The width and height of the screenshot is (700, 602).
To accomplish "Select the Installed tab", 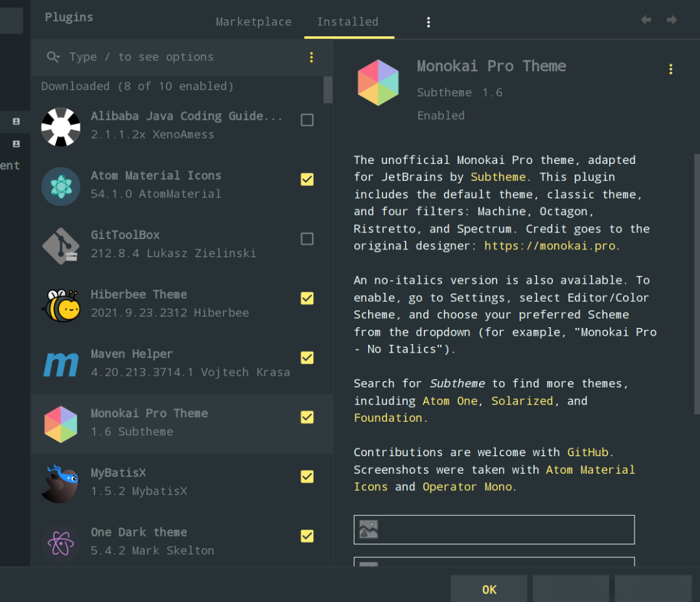I will [x=348, y=22].
